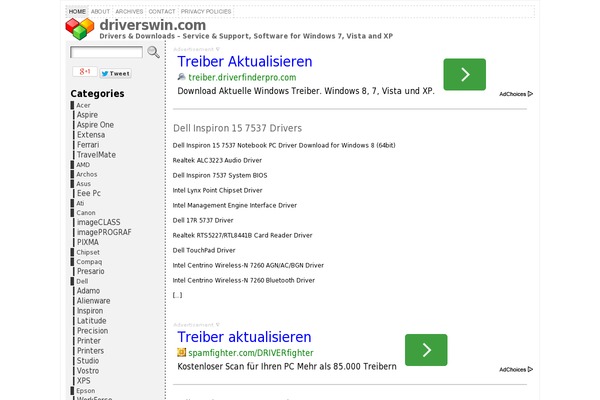Click 'Dell TouchPad Driver' text
This screenshot has width=600, height=400.
tap(204, 250)
